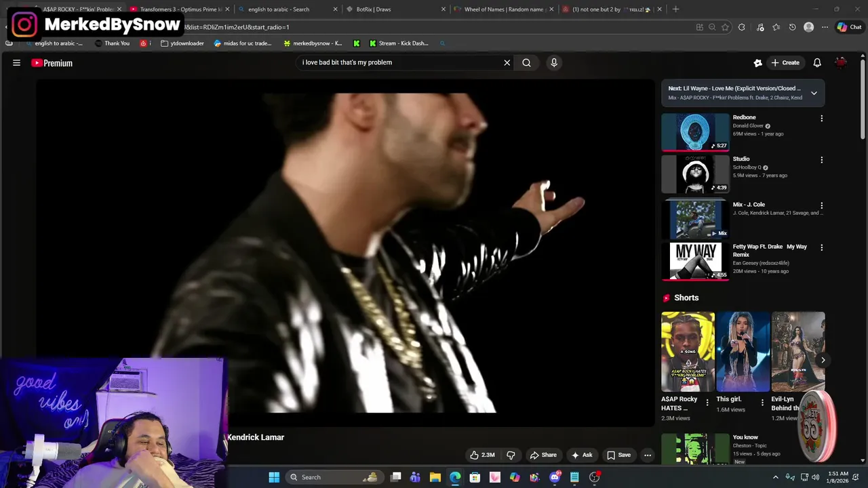Click the browser address bar URL
Screen dimensions: 868x488
click(237, 27)
